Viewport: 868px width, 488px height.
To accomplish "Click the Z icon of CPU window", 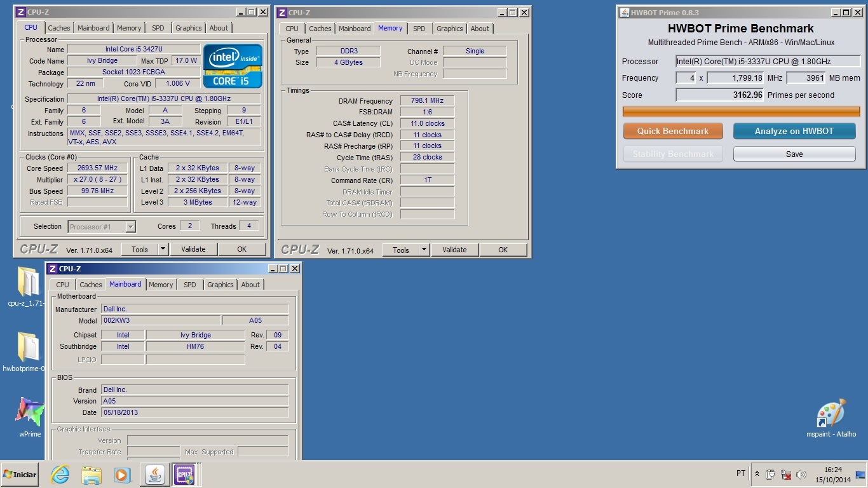I will (20, 12).
